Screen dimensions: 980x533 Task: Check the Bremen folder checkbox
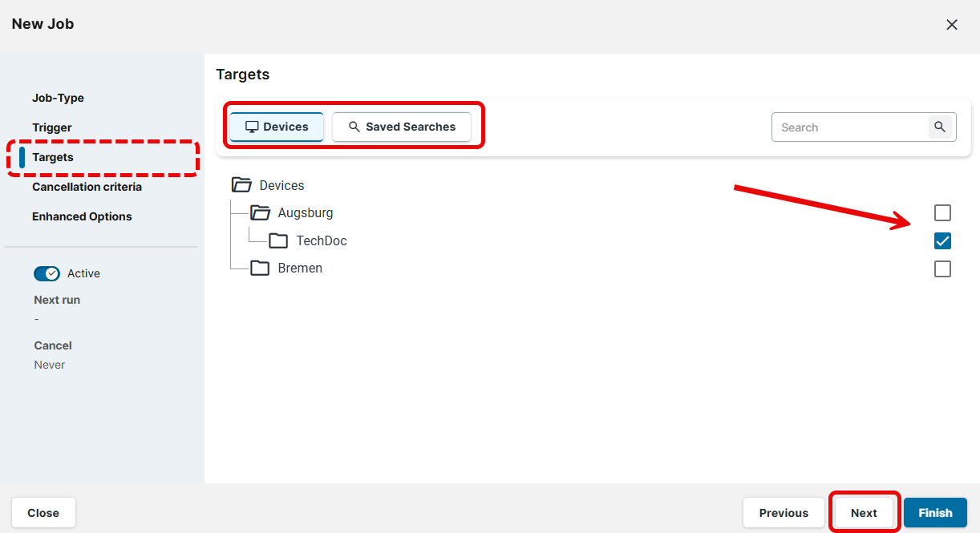coord(942,269)
